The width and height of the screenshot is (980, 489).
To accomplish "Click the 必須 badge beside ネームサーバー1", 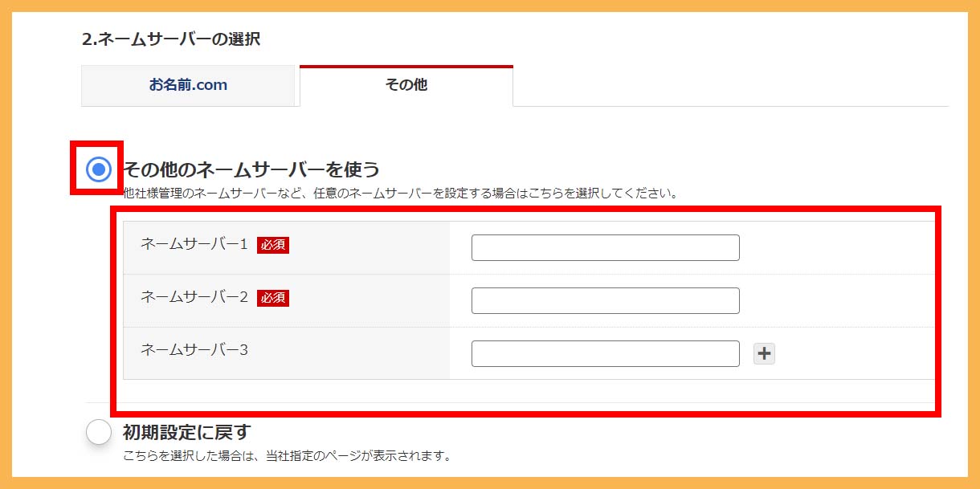I will click(x=272, y=245).
